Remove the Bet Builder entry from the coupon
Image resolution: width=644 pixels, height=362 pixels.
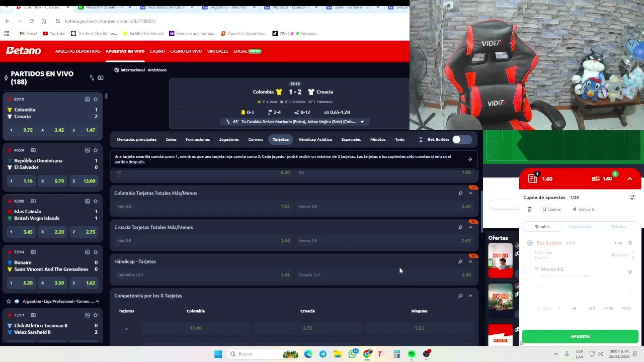pos(630,243)
